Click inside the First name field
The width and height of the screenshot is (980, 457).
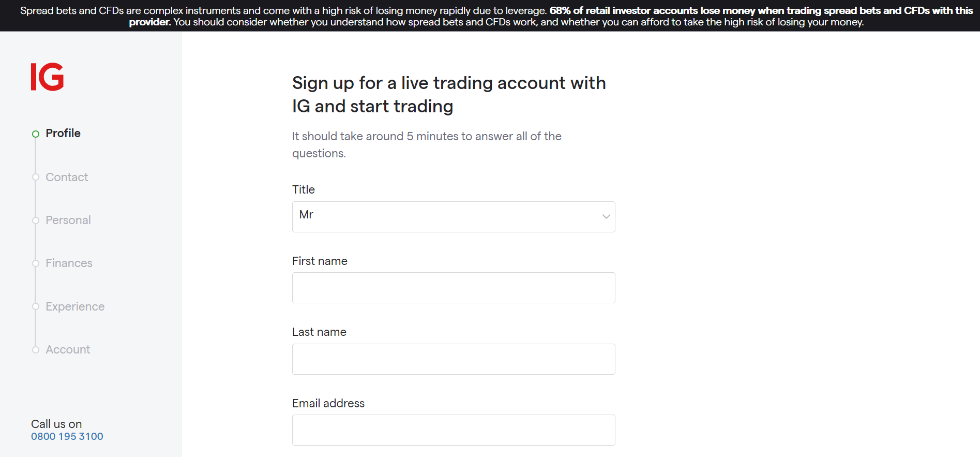coord(453,288)
